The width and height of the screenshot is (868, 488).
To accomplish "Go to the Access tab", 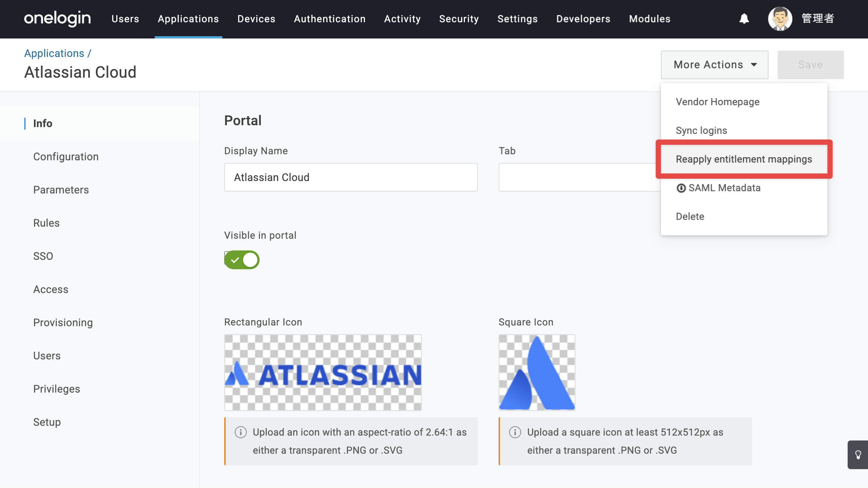I will click(100, 290).
